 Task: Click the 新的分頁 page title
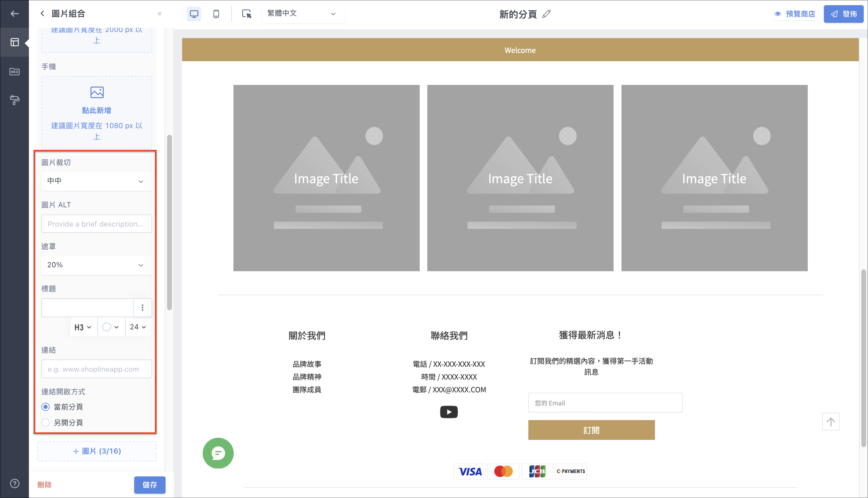click(x=518, y=14)
